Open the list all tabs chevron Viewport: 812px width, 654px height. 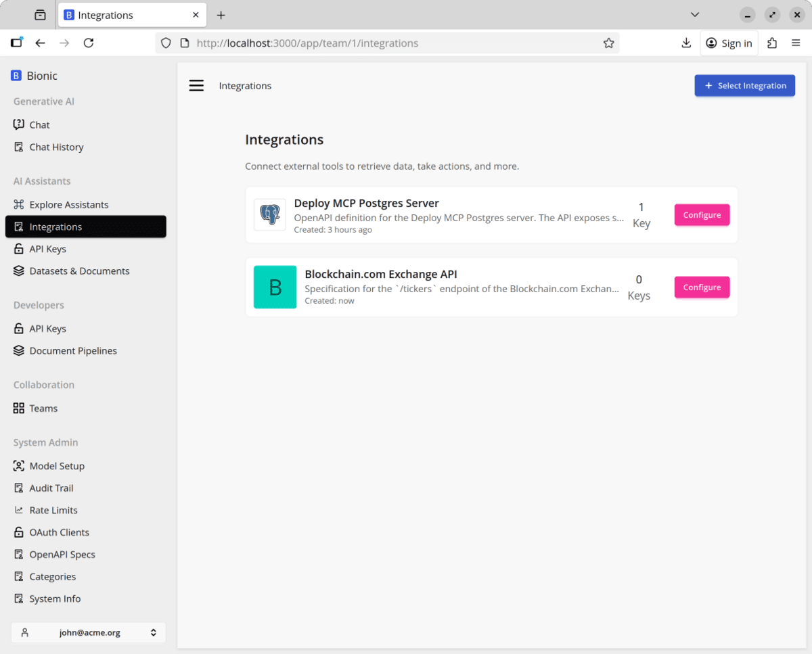coord(694,15)
